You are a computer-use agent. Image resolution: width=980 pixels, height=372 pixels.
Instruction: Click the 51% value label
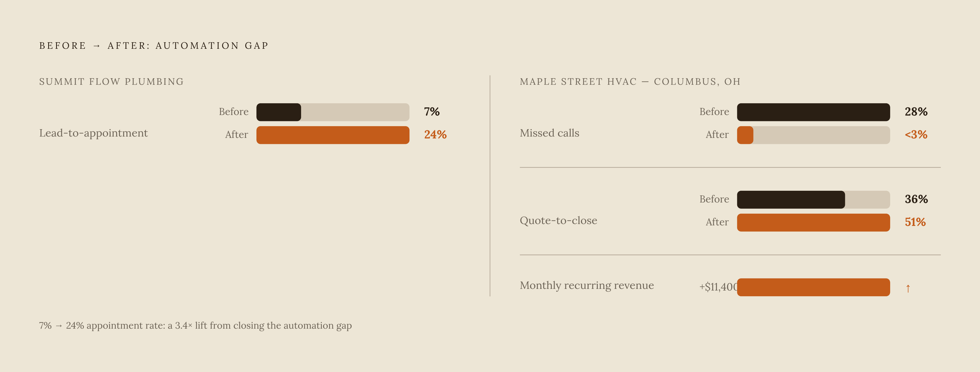[915, 222]
